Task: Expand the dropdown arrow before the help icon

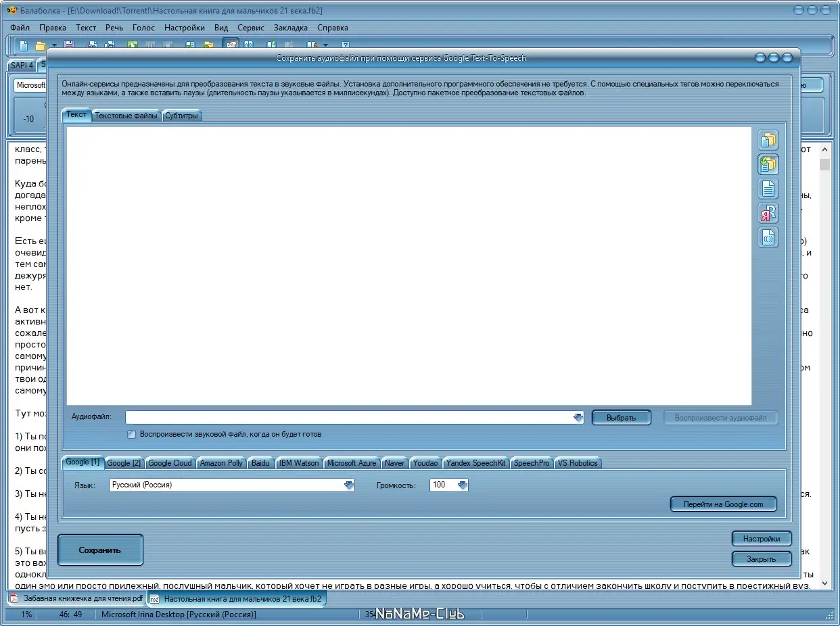Action: pyautogui.click(x=325, y=45)
